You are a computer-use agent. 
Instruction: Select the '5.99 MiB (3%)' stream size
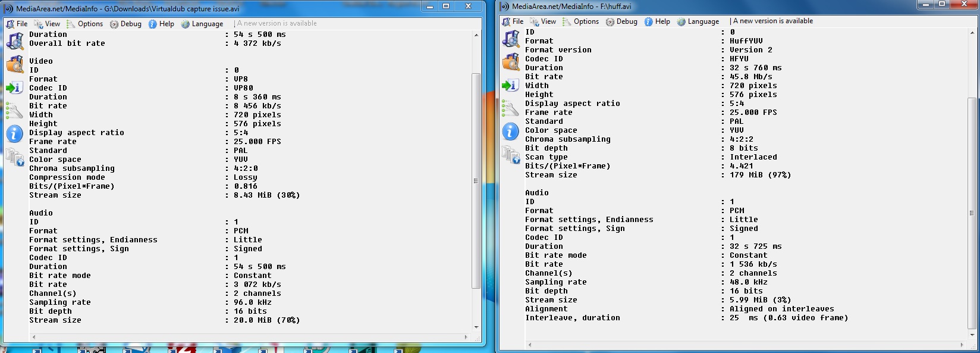[x=761, y=300]
